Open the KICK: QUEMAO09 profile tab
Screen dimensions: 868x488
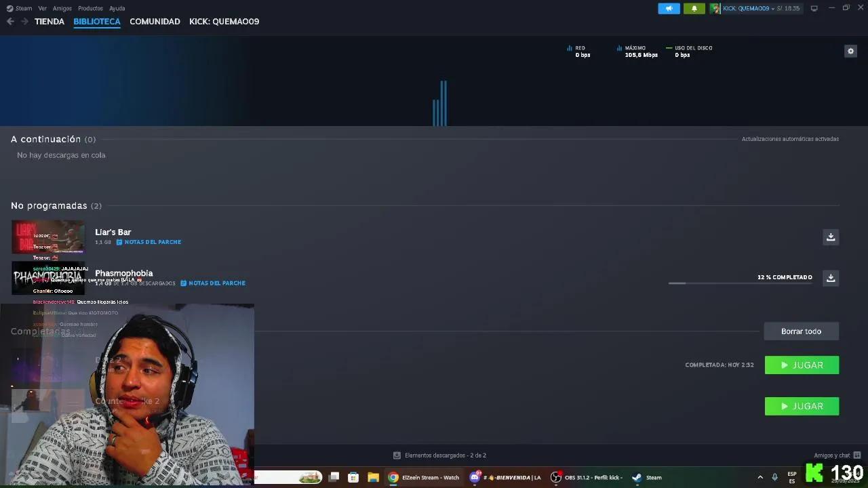(x=224, y=22)
